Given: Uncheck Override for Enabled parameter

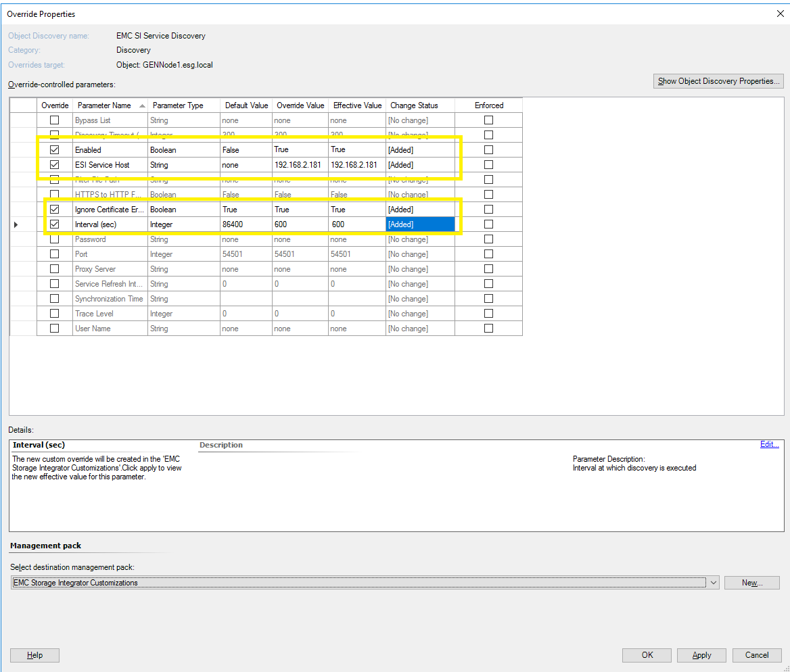Looking at the screenshot, I should tap(54, 150).
